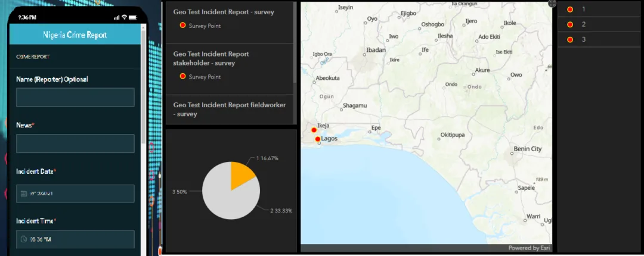This screenshot has width=644, height=256.
Task: Click the red survey point at Ikeja
Action: 314,130
